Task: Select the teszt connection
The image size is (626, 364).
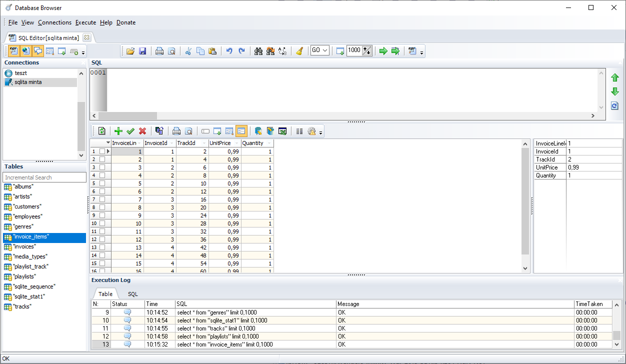Action: [x=20, y=73]
